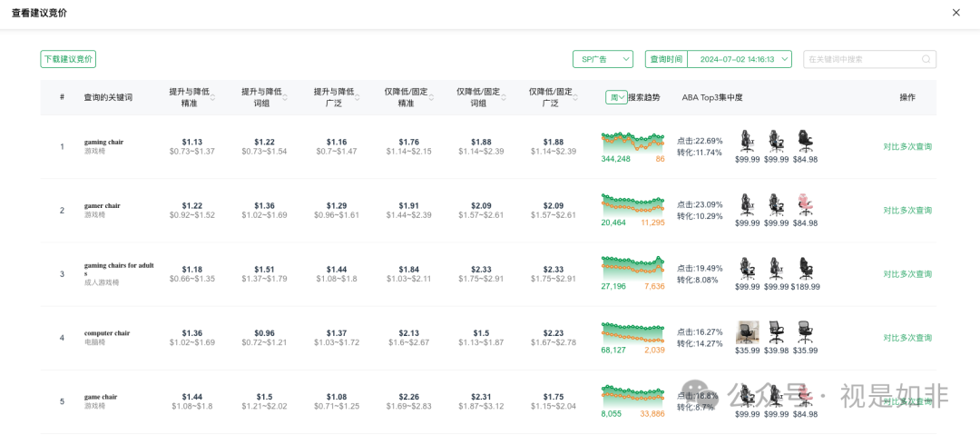Click search volume 344,248 for gaming chair
Screen dimensions: 980x435
tap(615, 159)
